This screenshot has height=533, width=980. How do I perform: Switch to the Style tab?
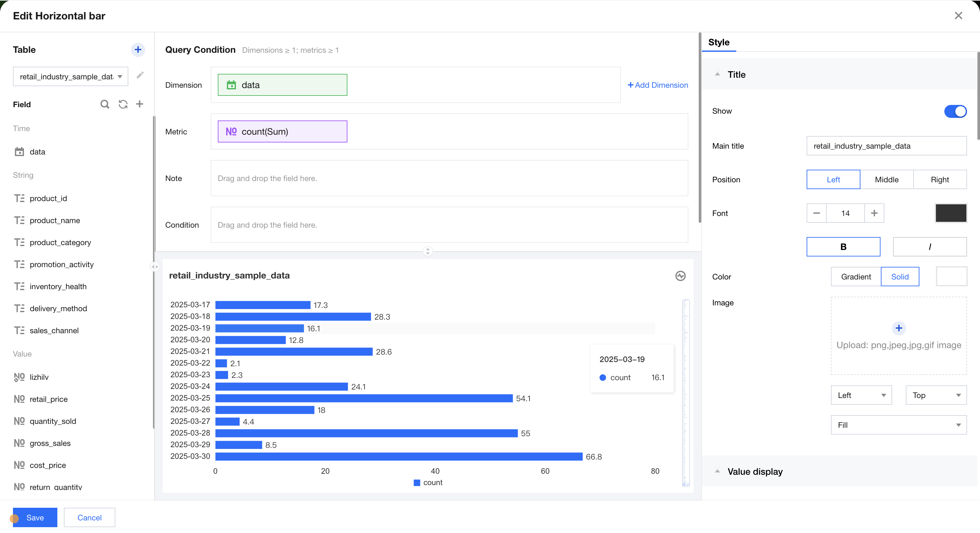tap(718, 42)
